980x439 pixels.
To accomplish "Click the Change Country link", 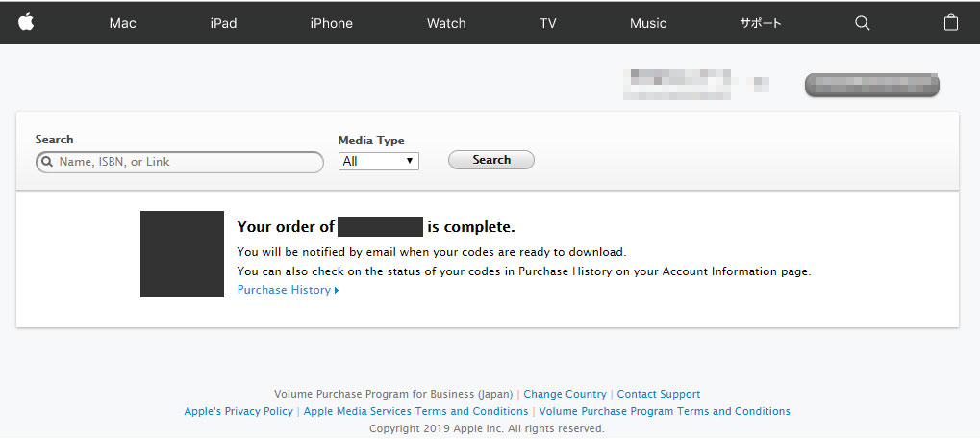I will coord(565,394).
